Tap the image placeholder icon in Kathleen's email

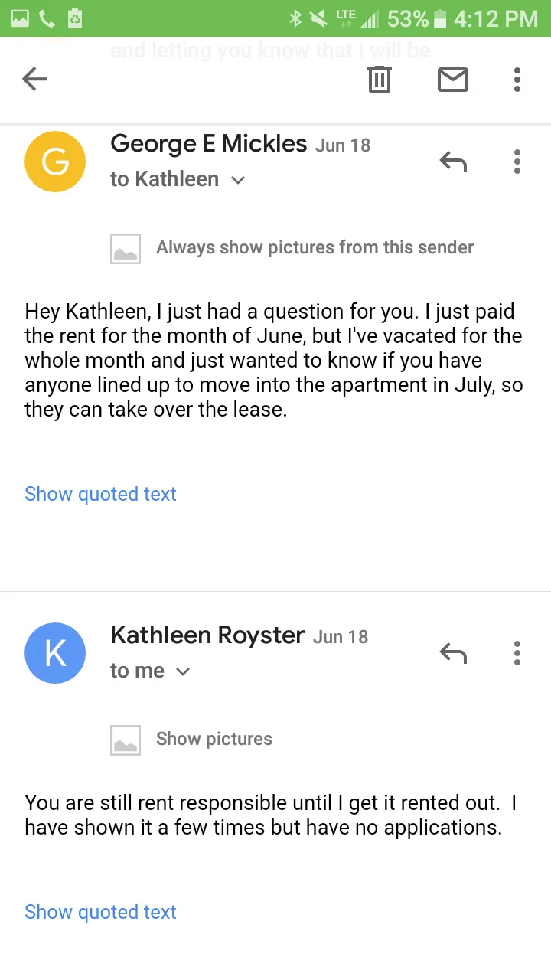126,740
